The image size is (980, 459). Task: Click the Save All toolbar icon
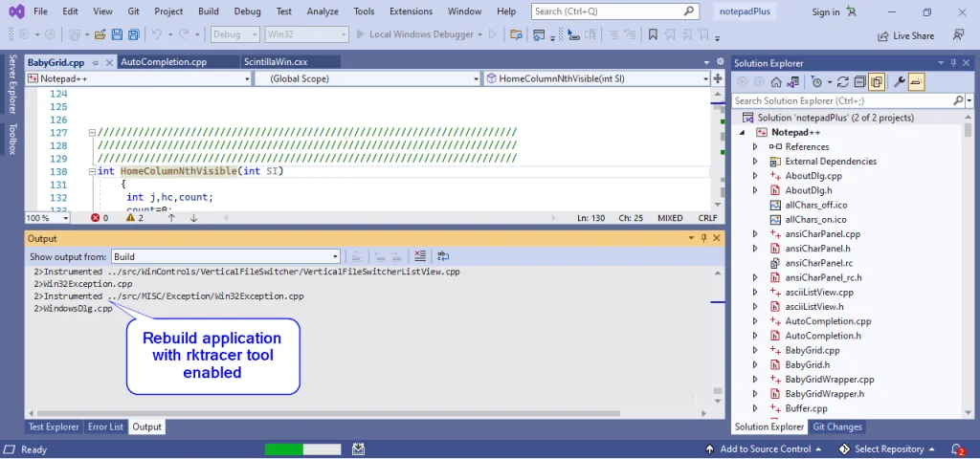pyautogui.click(x=133, y=35)
